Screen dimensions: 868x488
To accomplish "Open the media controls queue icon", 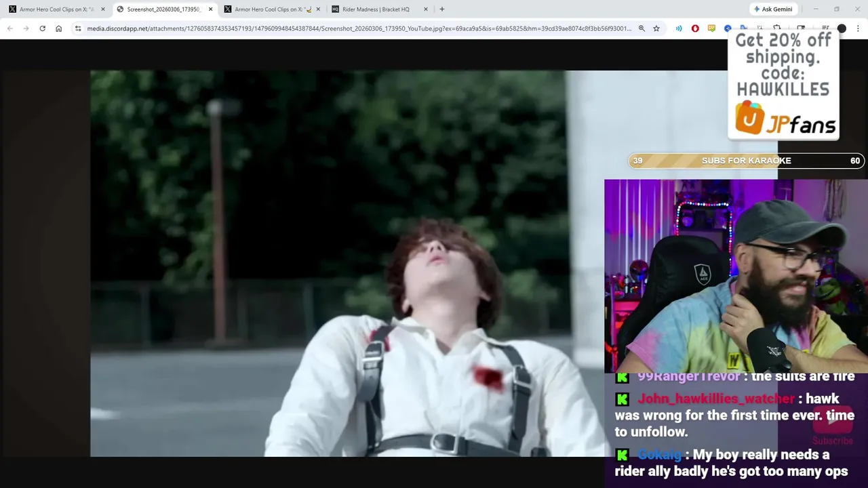I will 825,28.
